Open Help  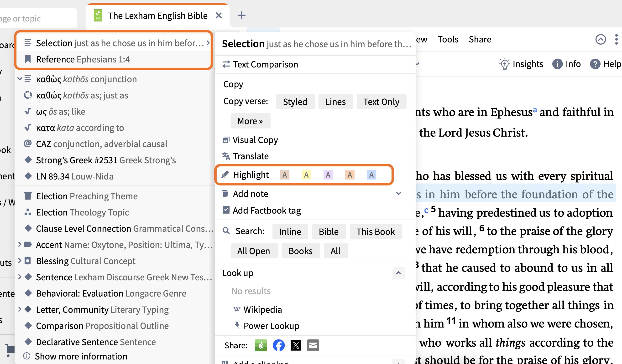coord(605,64)
